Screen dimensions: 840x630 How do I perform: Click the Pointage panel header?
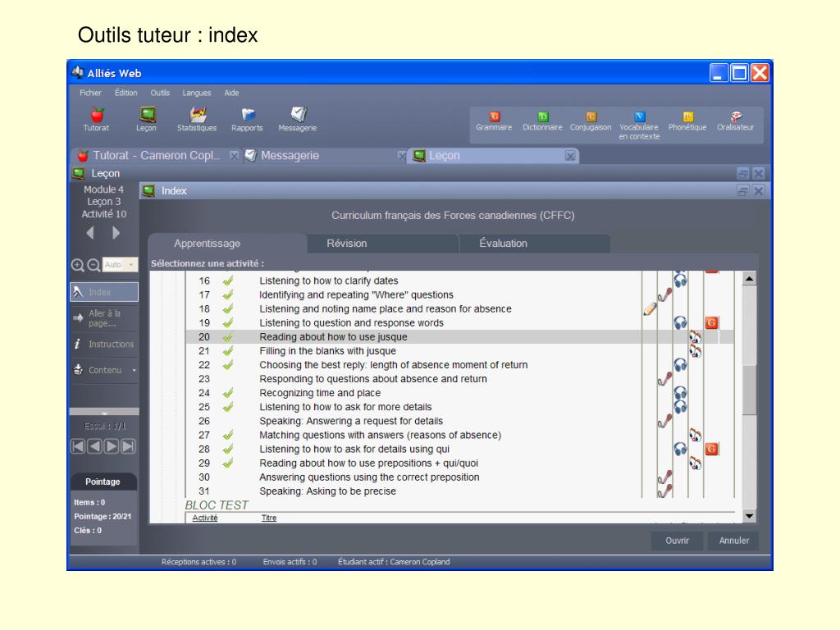coord(103,482)
